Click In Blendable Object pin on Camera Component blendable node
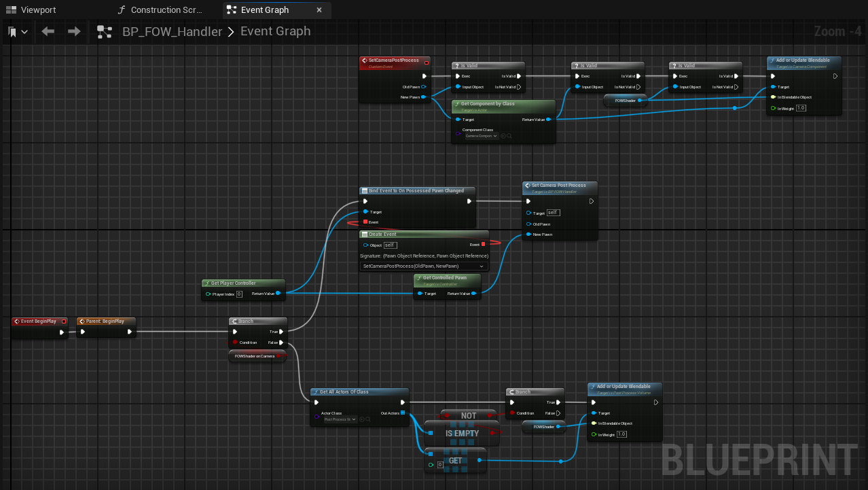 772,97
